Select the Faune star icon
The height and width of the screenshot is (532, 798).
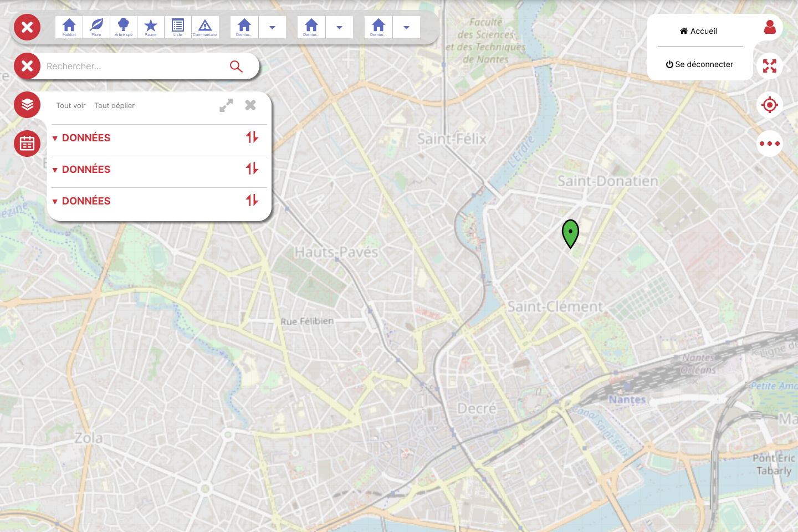151,27
